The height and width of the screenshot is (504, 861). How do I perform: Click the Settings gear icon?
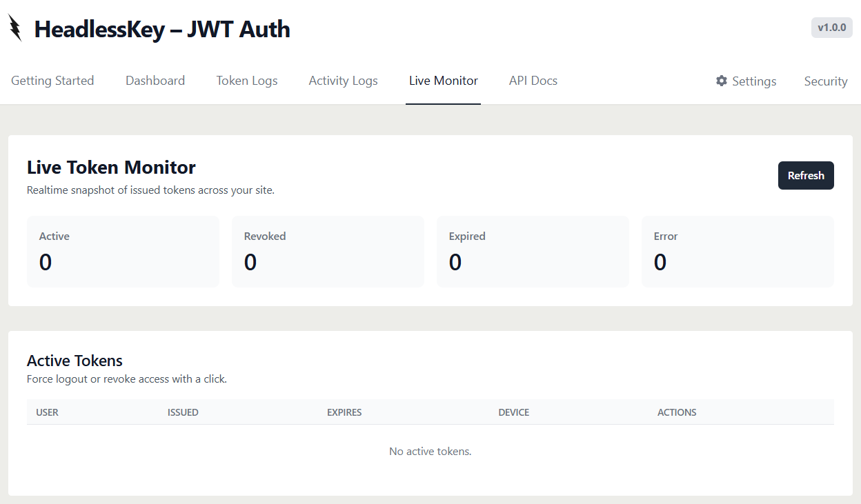tap(721, 81)
